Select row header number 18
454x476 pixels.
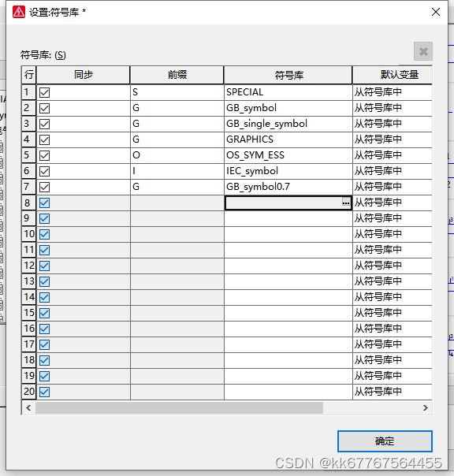click(x=29, y=360)
